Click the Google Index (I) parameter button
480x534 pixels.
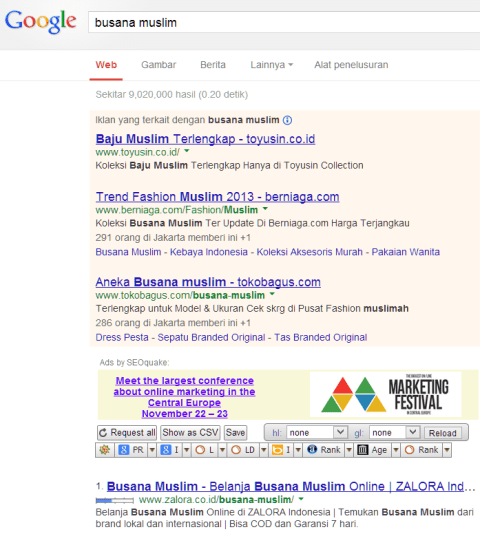pyautogui.click(x=171, y=450)
